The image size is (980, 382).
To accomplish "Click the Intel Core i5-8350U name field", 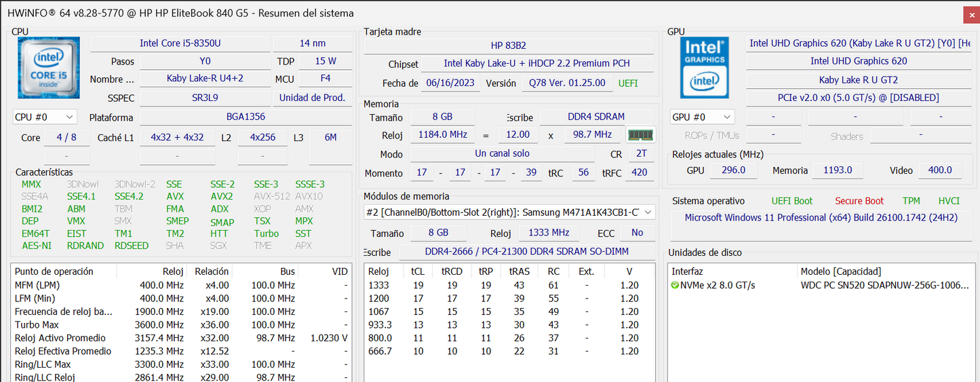I will coord(180,43).
